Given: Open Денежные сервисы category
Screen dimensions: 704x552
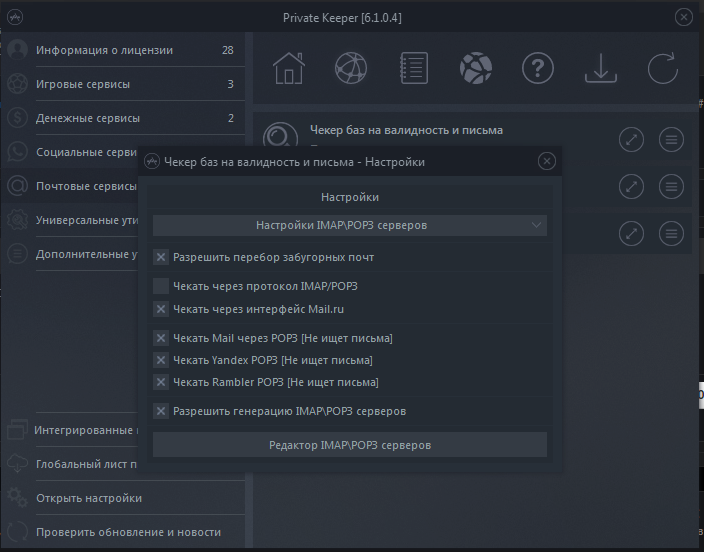Looking at the screenshot, I should (x=120, y=118).
